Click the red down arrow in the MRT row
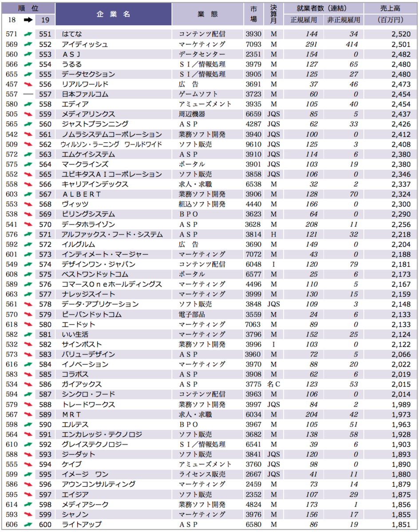419x532 pixels. [x=28, y=415]
